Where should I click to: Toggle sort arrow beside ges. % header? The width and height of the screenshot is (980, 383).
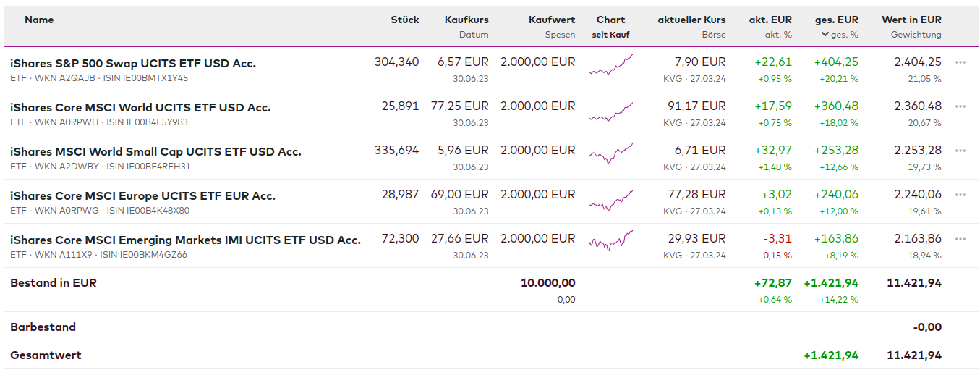coord(825,35)
